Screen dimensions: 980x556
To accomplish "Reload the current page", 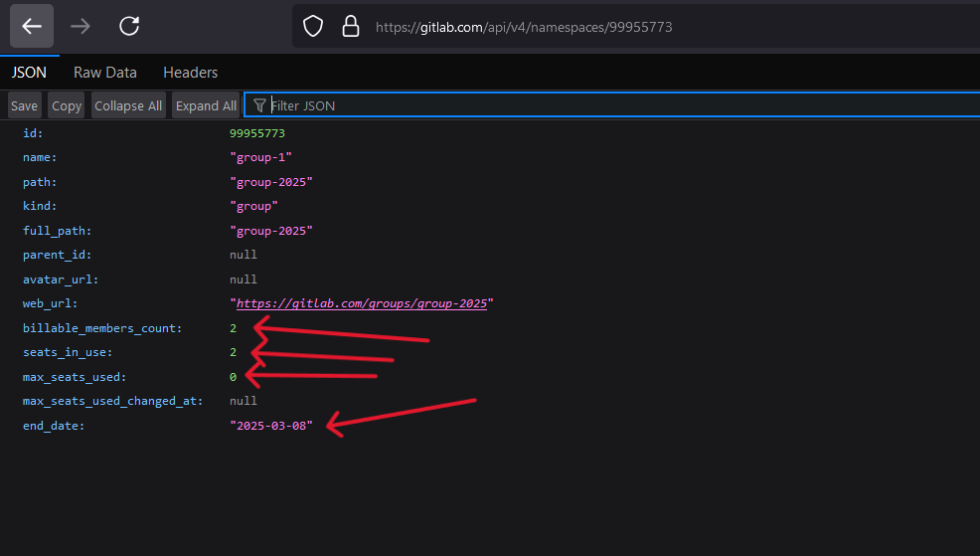I will click(x=128, y=26).
